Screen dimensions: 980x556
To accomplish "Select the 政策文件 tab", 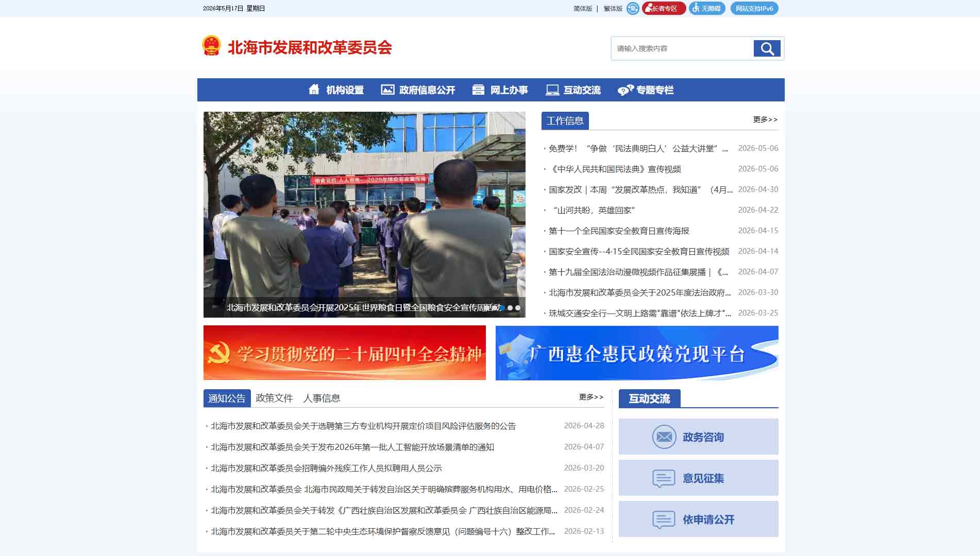I will pyautogui.click(x=274, y=398).
